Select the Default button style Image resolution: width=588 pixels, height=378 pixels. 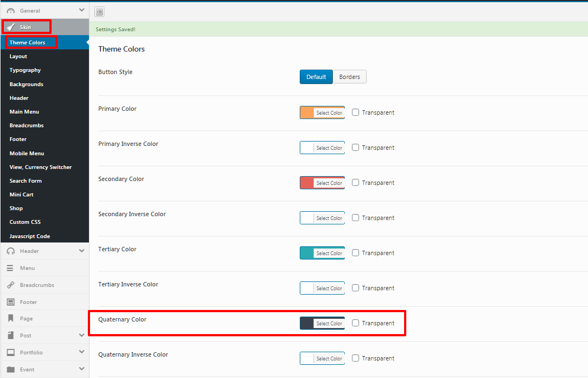pos(316,77)
